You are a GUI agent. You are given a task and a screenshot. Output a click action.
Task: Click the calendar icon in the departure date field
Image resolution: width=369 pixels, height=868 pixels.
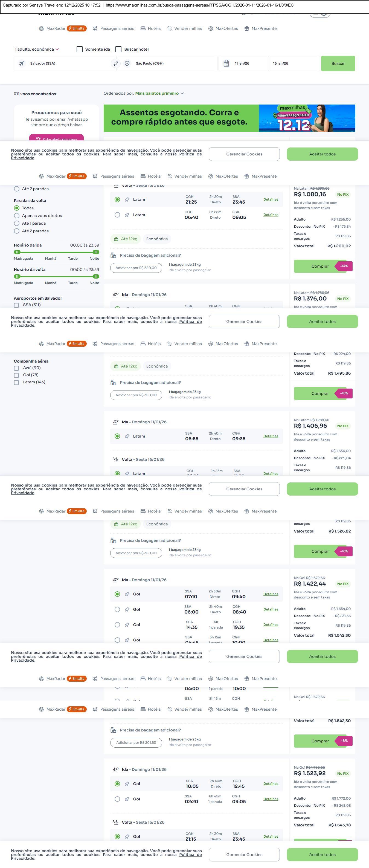click(x=226, y=63)
